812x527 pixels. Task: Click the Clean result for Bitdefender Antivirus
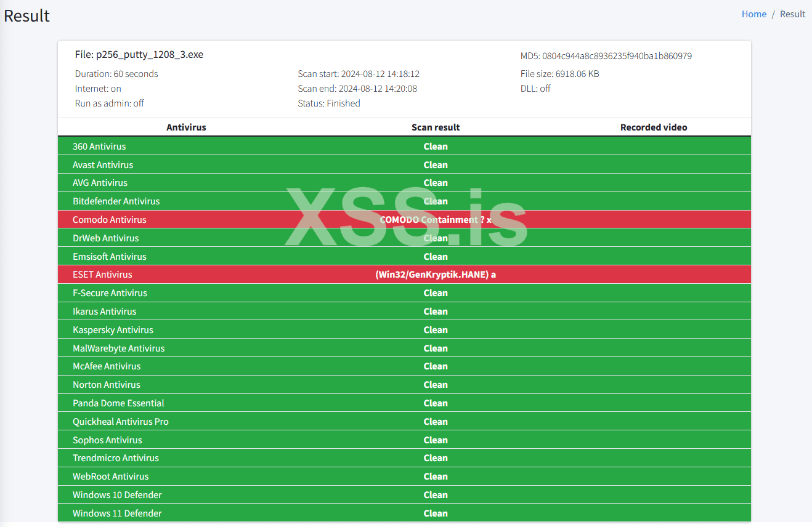(x=436, y=201)
